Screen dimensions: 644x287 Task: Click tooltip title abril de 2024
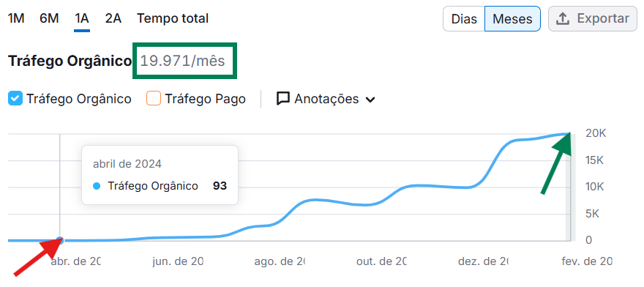click(127, 164)
